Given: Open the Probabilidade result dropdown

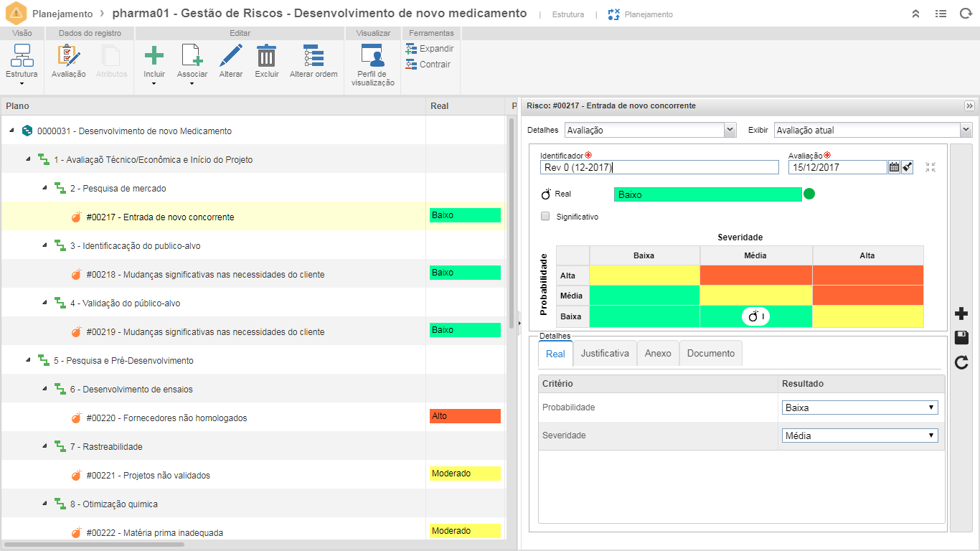Looking at the screenshot, I should 859,408.
